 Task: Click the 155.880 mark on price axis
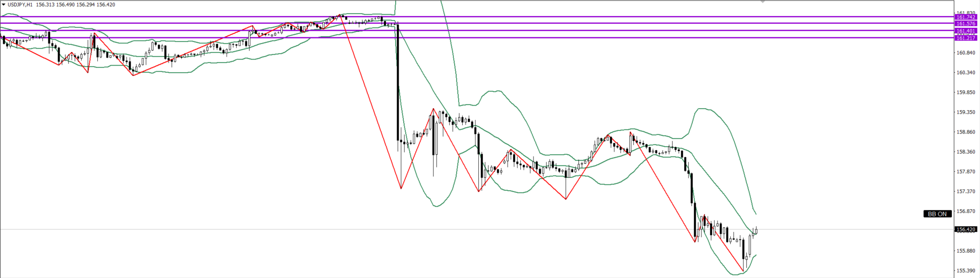tap(965, 251)
